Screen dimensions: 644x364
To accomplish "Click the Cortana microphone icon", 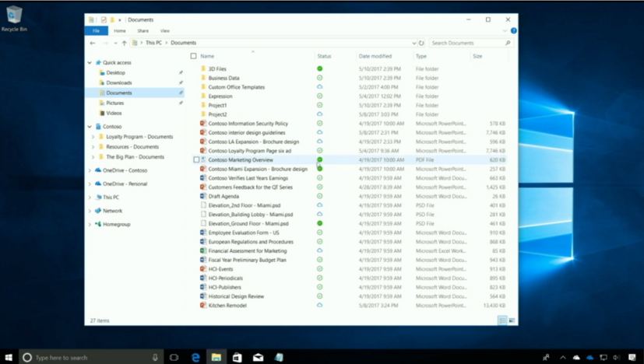I will click(155, 358).
